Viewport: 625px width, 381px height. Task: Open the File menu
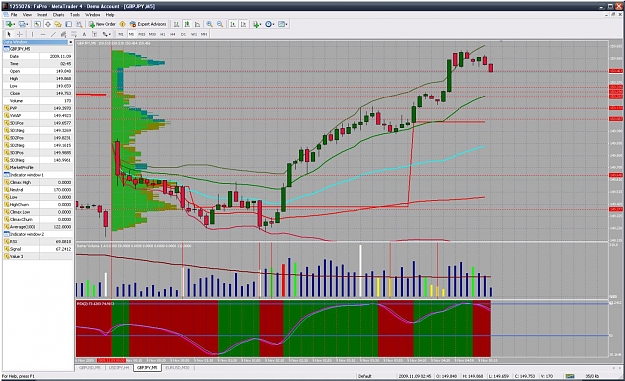pos(14,15)
